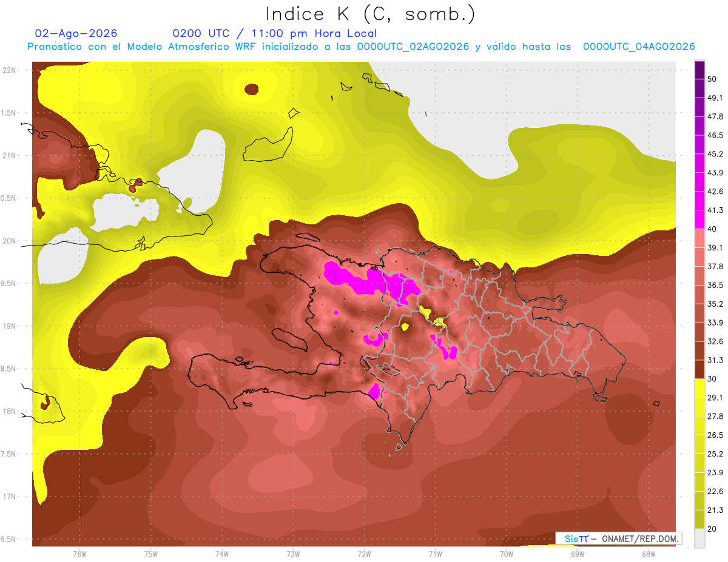Click the legend value '22.6'
This screenshot has width=728, height=562.
(715, 492)
